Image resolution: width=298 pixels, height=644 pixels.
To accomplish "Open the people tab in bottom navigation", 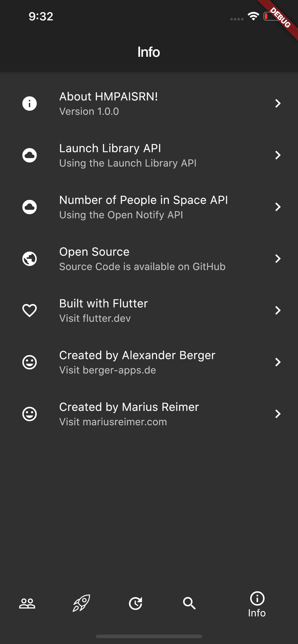I will tap(27, 603).
